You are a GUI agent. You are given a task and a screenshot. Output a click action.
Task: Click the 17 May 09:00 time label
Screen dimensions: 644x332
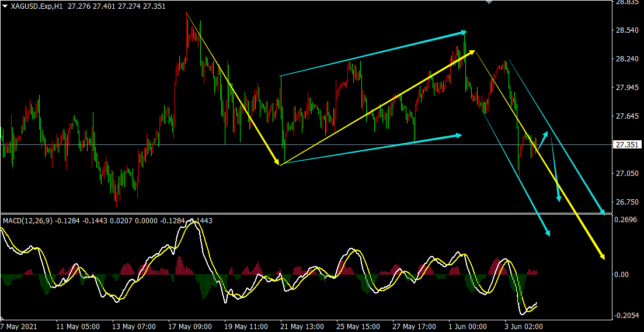pos(191,326)
